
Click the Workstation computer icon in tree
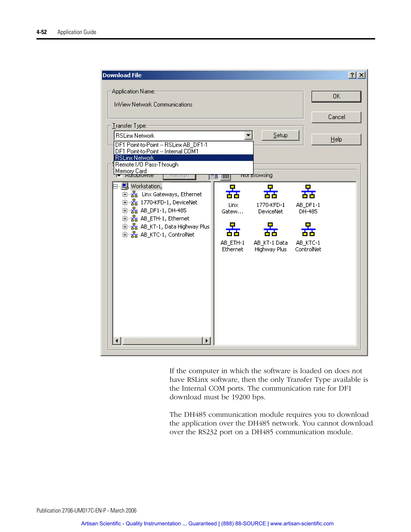pos(125,186)
